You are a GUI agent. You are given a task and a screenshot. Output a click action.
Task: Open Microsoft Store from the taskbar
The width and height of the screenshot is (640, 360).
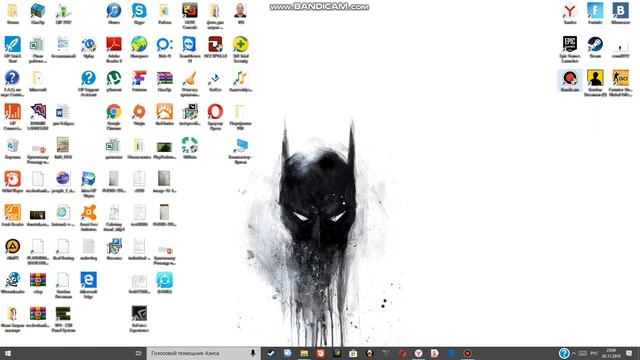[x=353, y=353]
